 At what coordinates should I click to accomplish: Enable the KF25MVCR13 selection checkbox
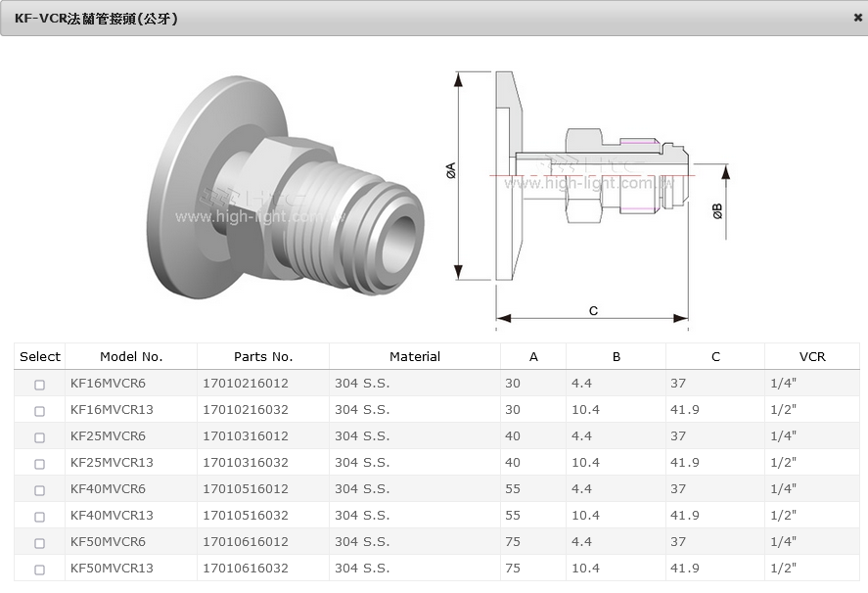point(39,464)
